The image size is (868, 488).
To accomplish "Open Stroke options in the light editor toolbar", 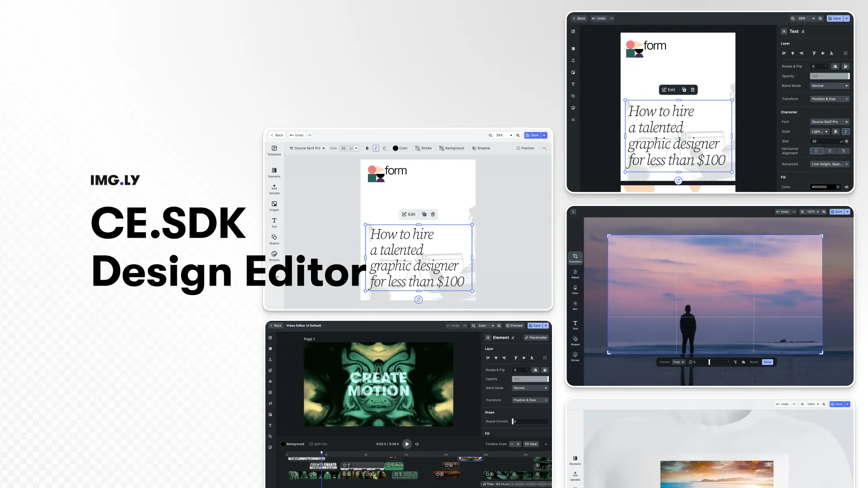I will pos(423,148).
